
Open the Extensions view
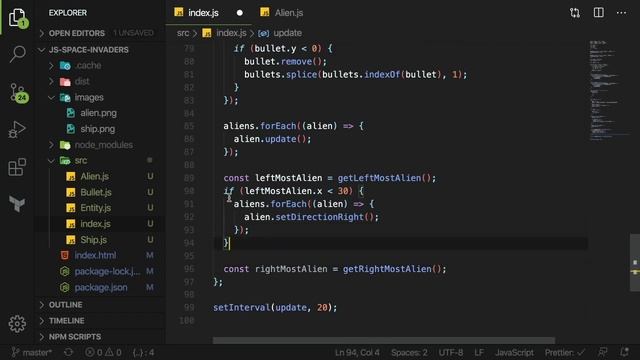pyautogui.click(x=17, y=167)
